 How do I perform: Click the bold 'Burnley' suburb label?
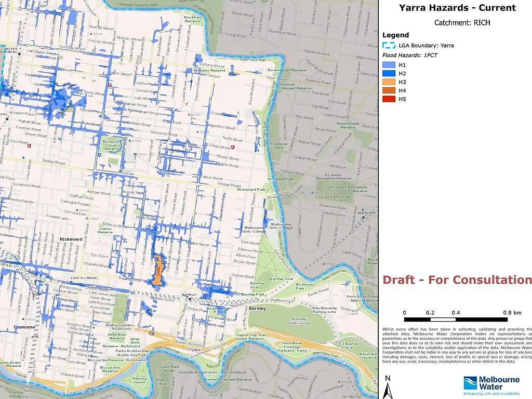(257, 309)
